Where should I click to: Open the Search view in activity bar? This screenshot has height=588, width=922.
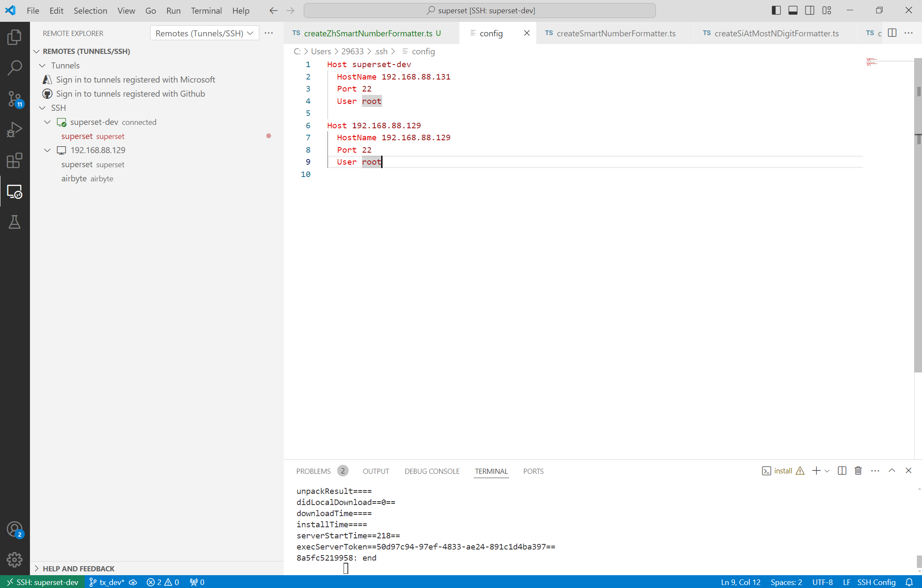[x=15, y=68]
